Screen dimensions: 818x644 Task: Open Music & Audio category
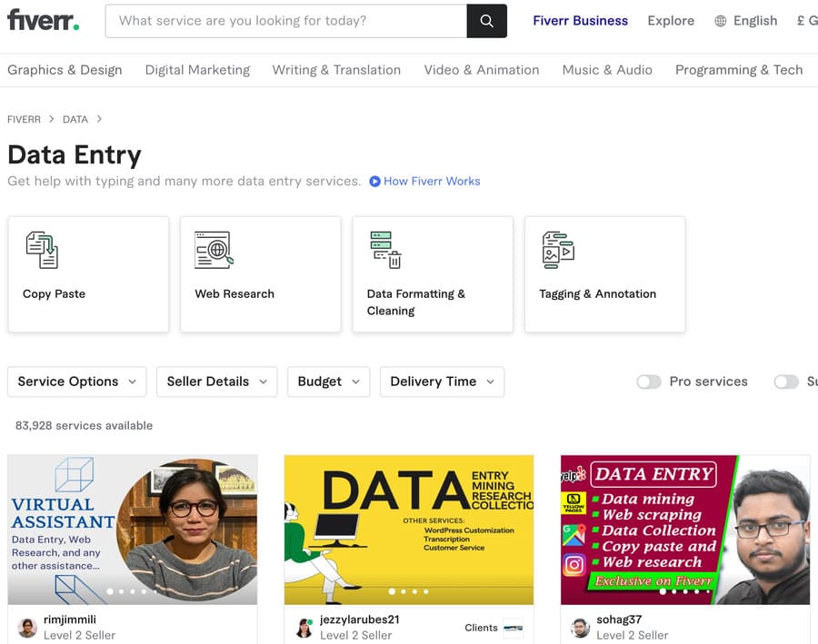click(607, 70)
